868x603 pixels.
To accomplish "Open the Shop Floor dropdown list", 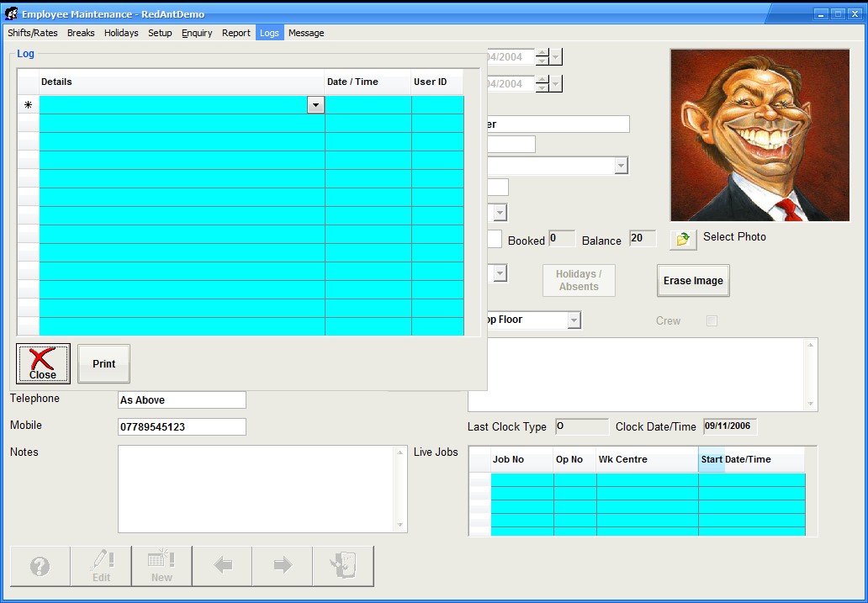I will 574,320.
